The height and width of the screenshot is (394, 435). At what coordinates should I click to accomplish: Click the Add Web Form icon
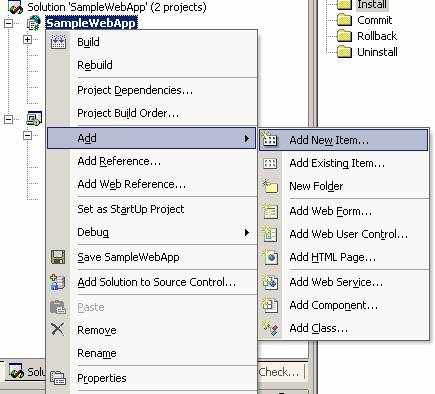click(x=270, y=211)
